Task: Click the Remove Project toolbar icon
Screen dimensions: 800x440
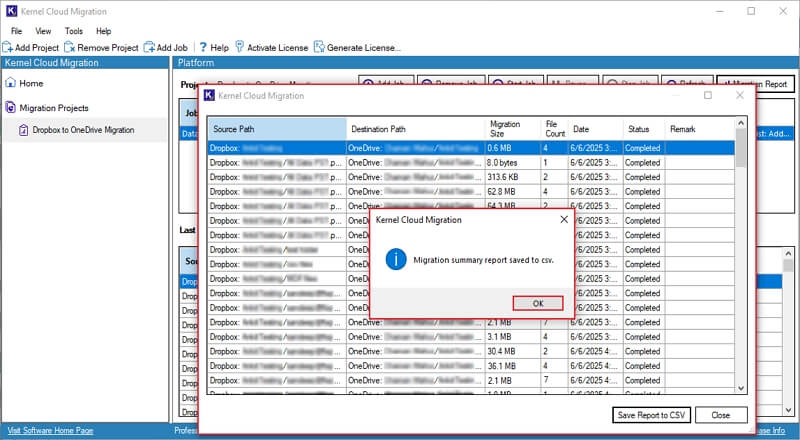Action: pos(69,47)
